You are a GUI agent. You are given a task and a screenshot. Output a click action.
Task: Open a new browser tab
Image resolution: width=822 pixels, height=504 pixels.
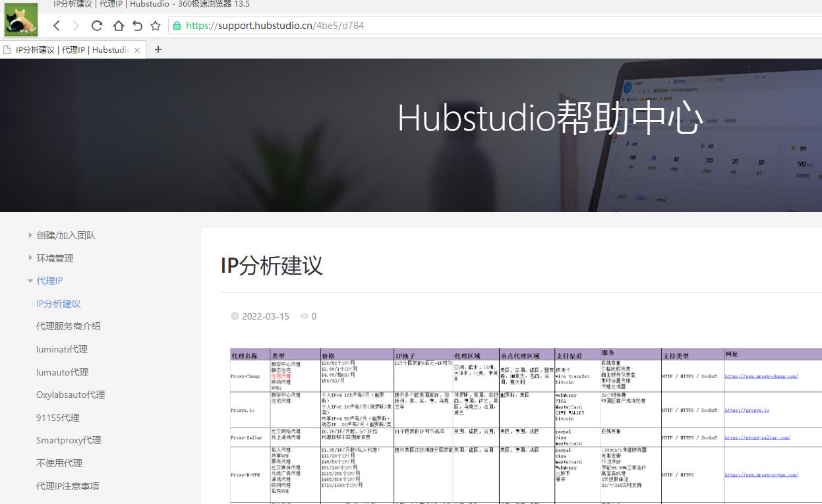pyautogui.click(x=158, y=49)
